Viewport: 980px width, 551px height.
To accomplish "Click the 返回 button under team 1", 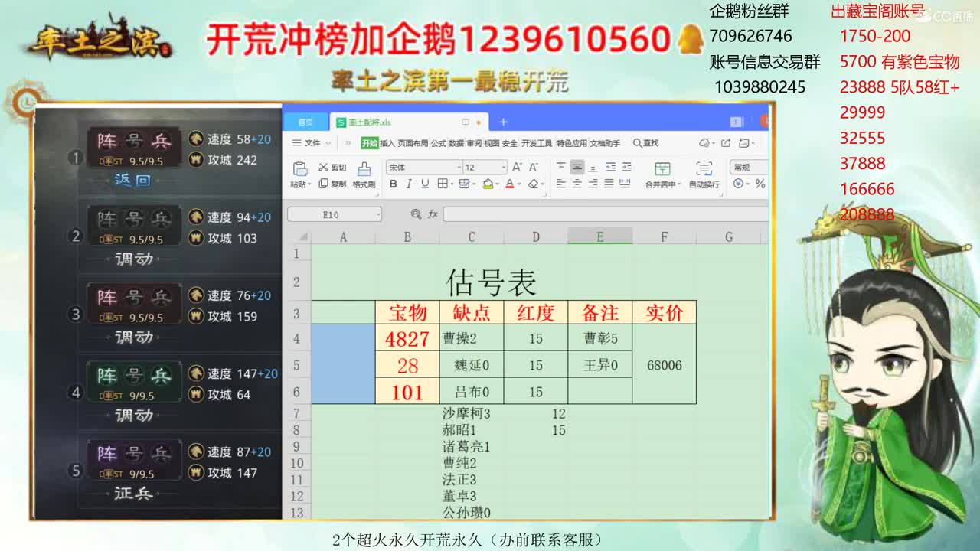I will (x=132, y=181).
